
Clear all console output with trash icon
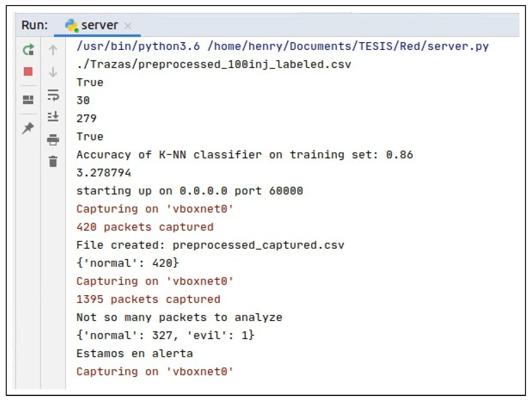click(x=53, y=161)
